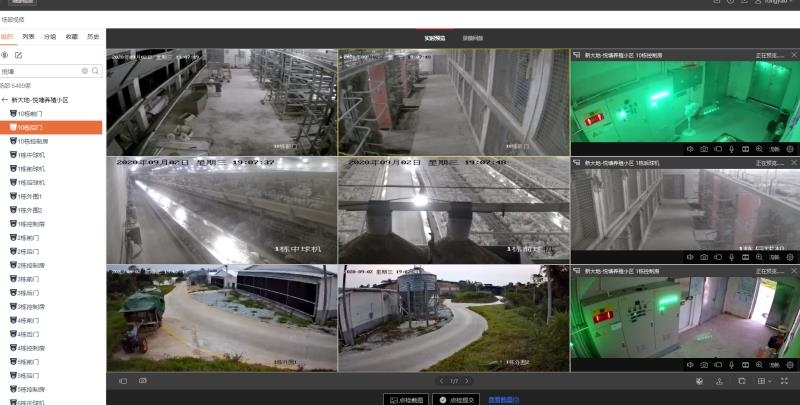Select the highlighted 10栋后门 camera
The height and width of the screenshot is (405, 800).
tap(51, 128)
